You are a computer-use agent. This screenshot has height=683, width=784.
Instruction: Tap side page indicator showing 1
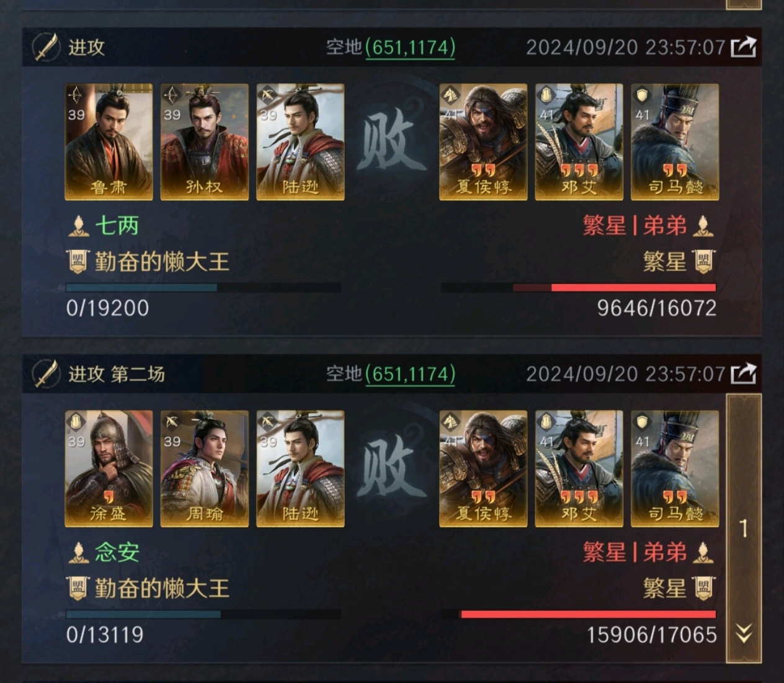click(744, 529)
